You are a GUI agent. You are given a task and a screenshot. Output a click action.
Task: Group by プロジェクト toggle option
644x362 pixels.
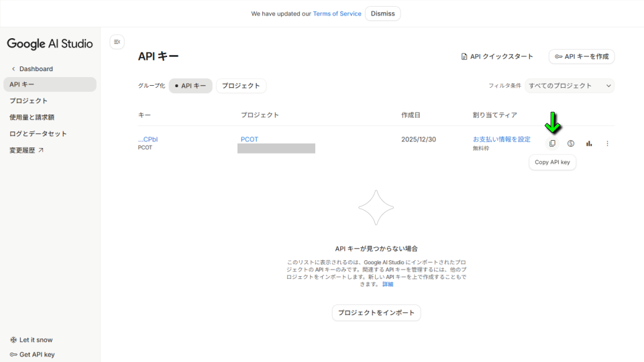tap(241, 86)
